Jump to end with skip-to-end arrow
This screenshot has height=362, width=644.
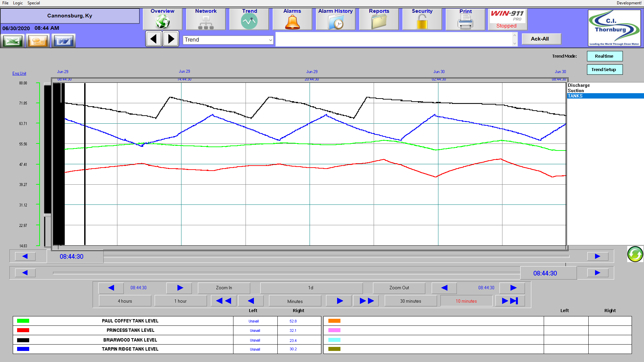click(x=510, y=301)
